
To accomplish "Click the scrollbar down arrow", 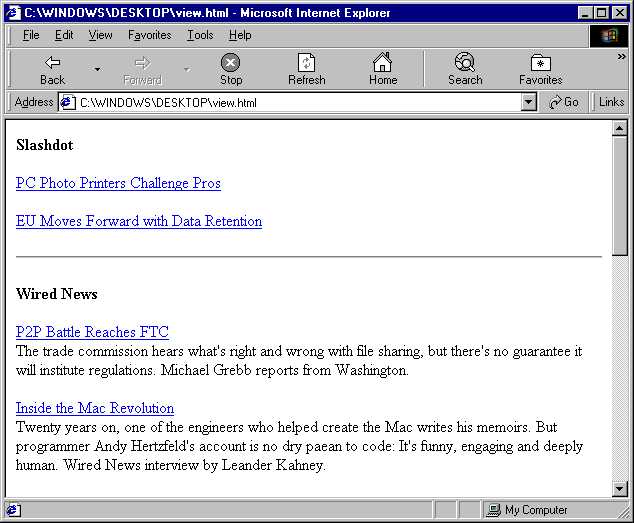I will point(619,489).
